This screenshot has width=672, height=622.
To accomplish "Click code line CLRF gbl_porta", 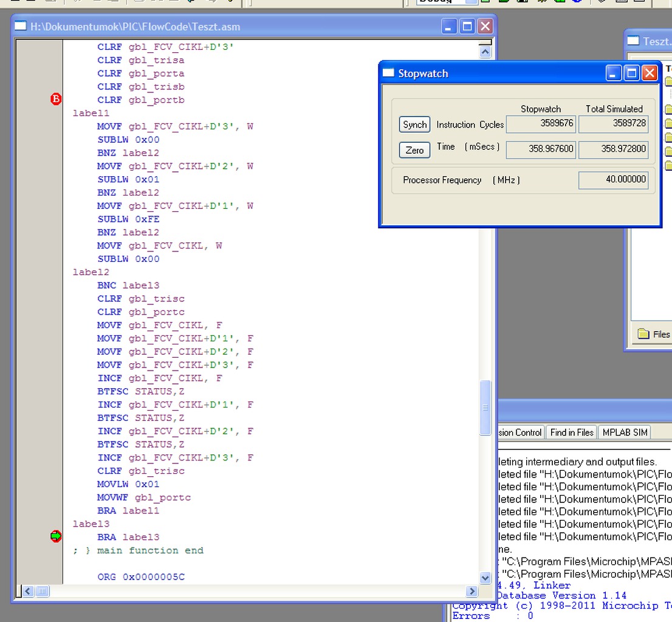I will [140, 73].
